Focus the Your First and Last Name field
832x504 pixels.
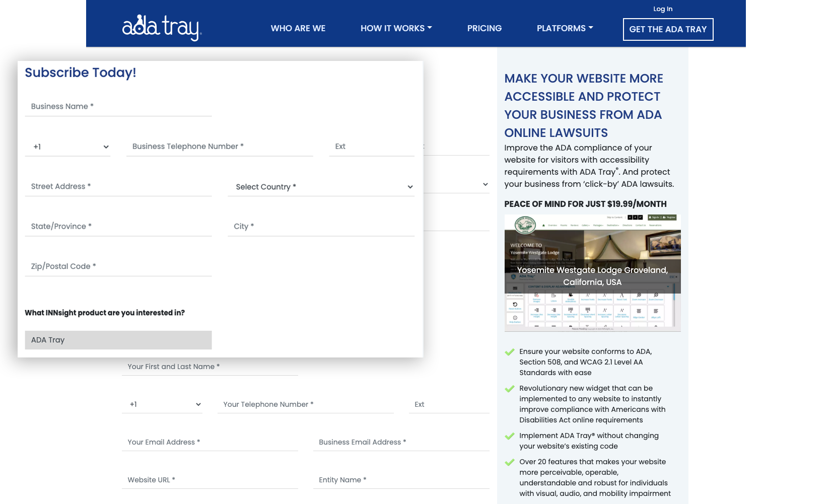pos(210,367)
